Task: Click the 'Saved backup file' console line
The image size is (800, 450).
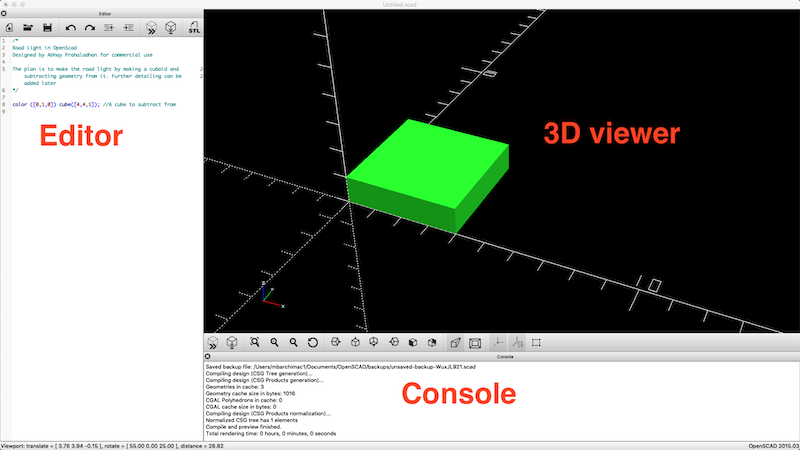Action: coord(341,367)
